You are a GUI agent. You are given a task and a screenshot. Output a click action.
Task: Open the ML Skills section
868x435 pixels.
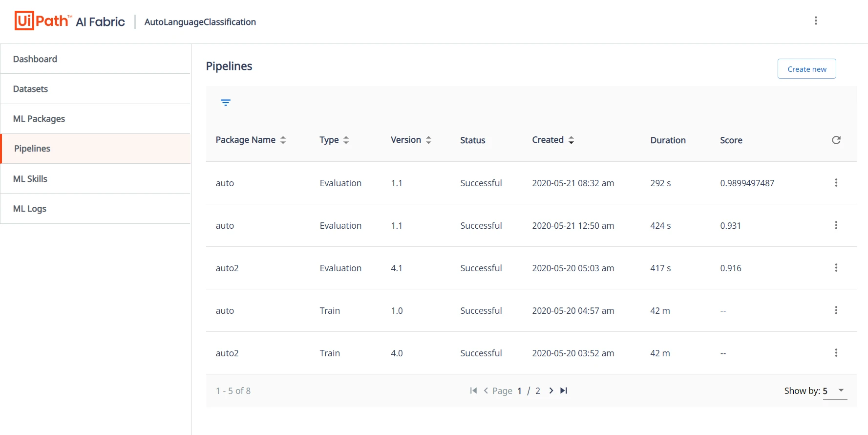pos(96,179)
